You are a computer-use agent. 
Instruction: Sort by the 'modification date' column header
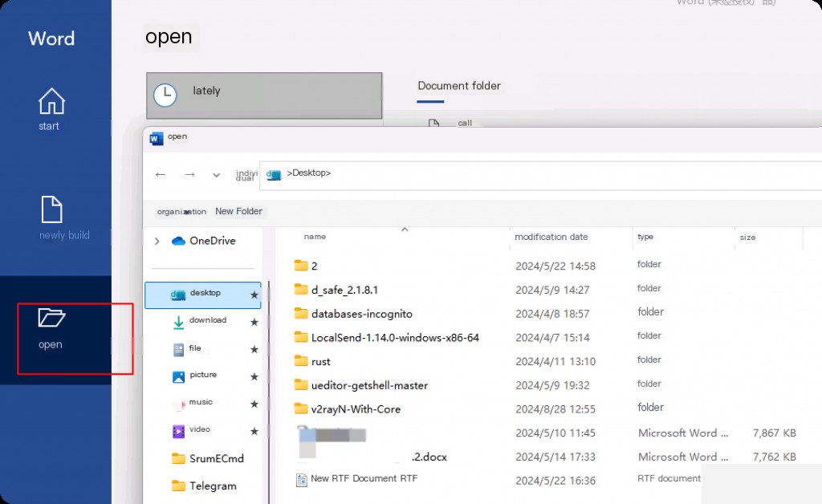coord(551,237)
